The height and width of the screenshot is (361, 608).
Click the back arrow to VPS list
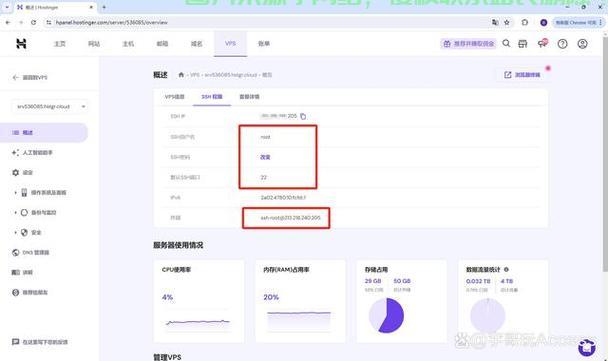click(16, 77)
